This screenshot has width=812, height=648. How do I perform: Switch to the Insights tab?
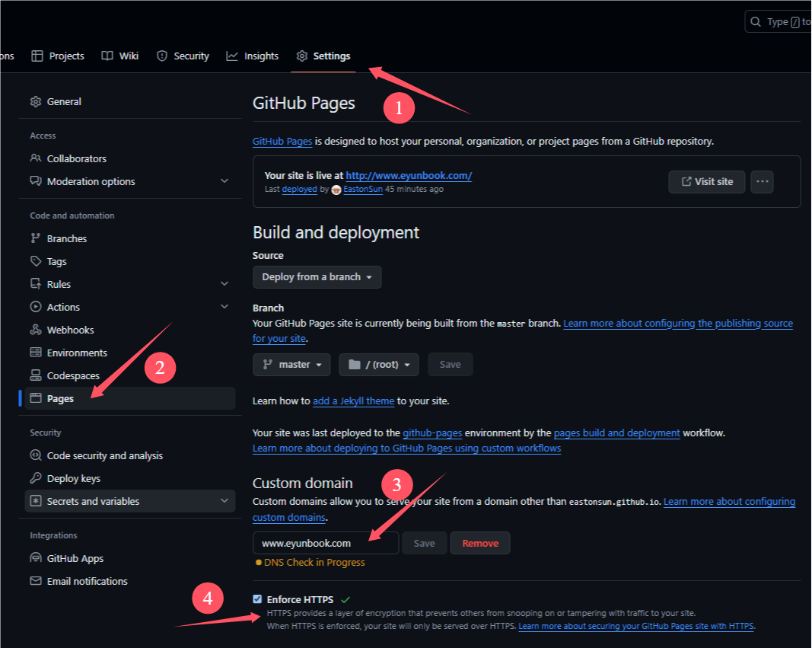point(253,56)
